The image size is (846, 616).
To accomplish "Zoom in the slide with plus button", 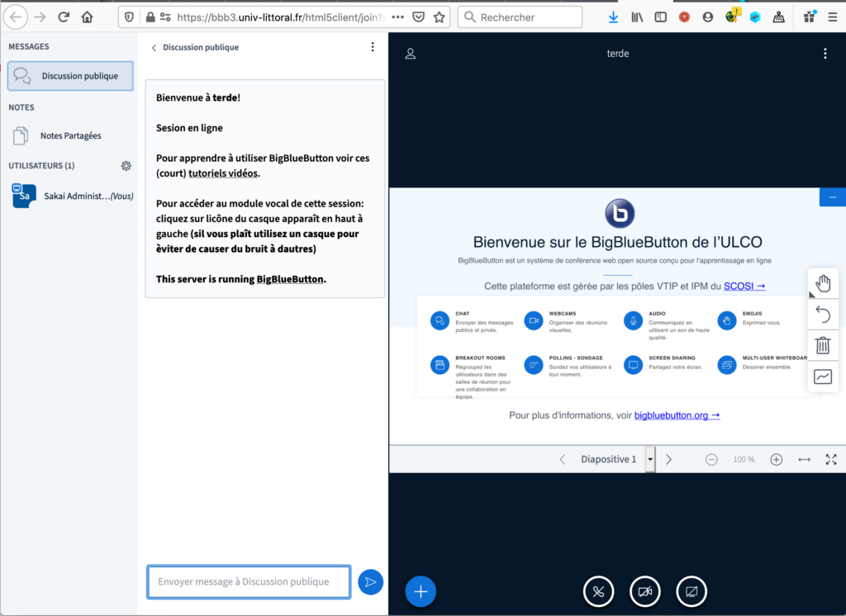I will pos(776,460).
